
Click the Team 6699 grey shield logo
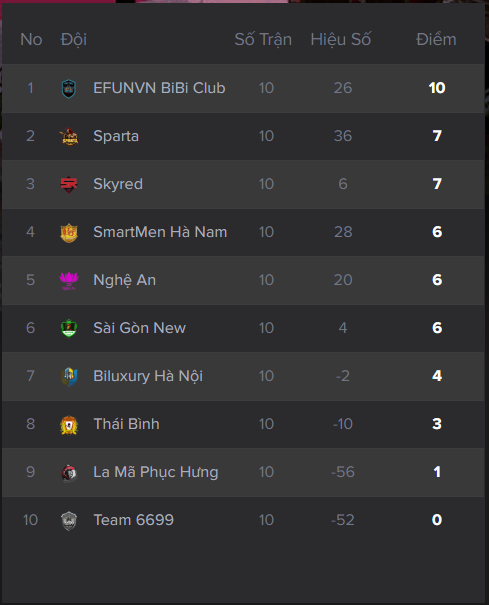coord(69,521)
